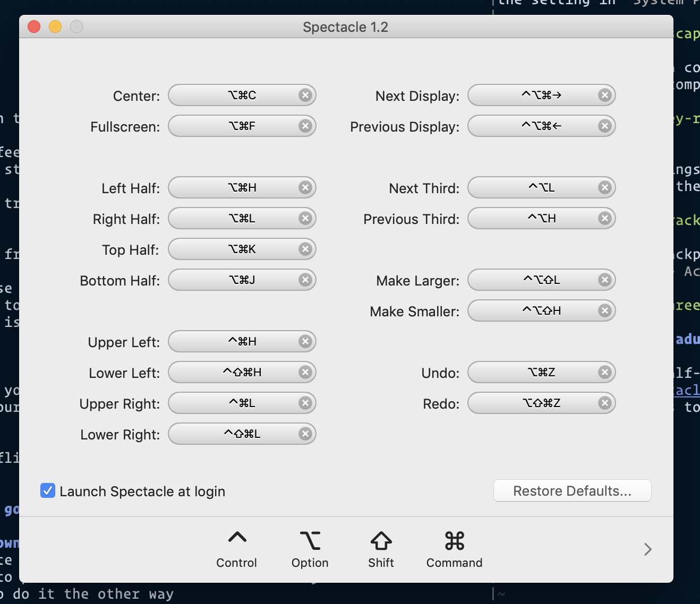Edit the Fullscreen shortcut field
This screenshot has width=700, height=604.
click(x=242, y=126)
